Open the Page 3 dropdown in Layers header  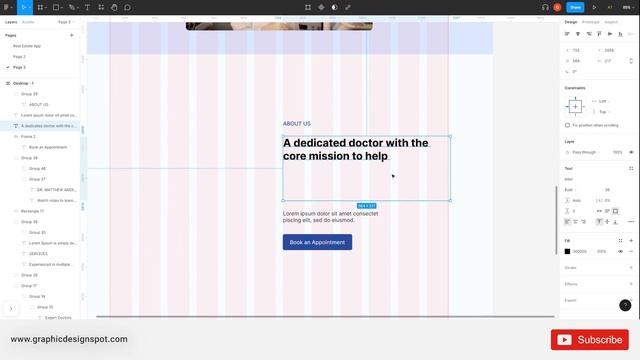[x=66, y=22]
